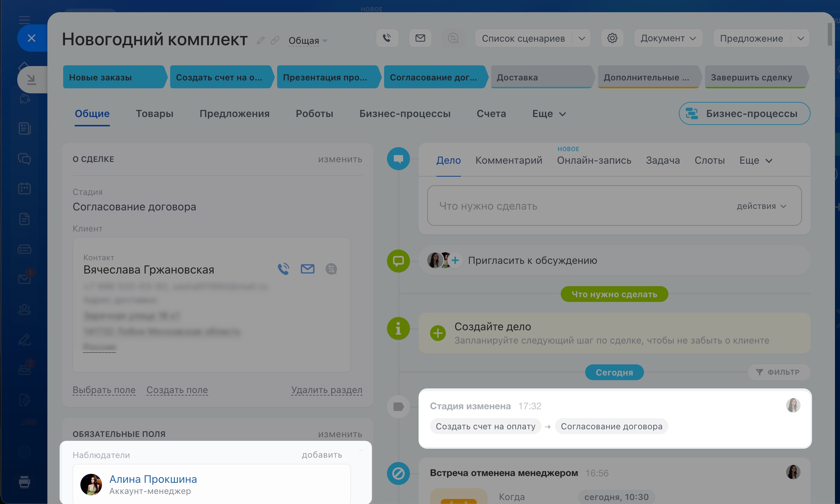Click avatar on Стадия изменена entry

pos(793,405)
